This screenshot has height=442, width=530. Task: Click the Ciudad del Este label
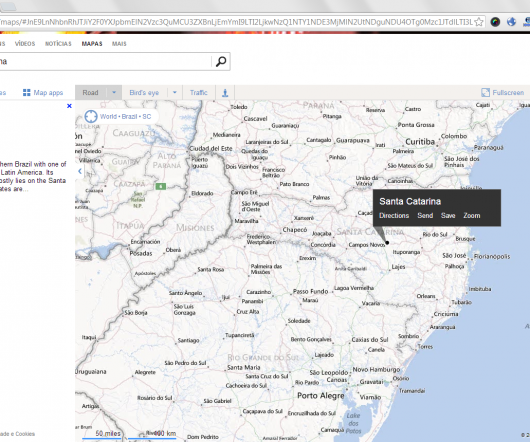[x=211, y=148]
